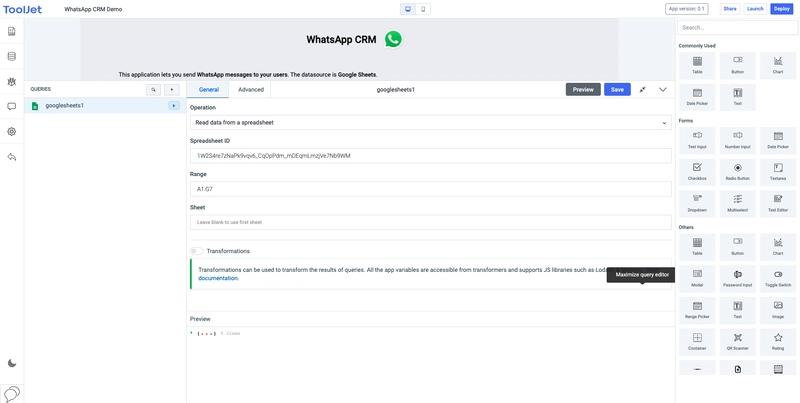Screen dimensions: 800x403
Task: Select the Range Picker widget
Action: [x=697, y=310]
